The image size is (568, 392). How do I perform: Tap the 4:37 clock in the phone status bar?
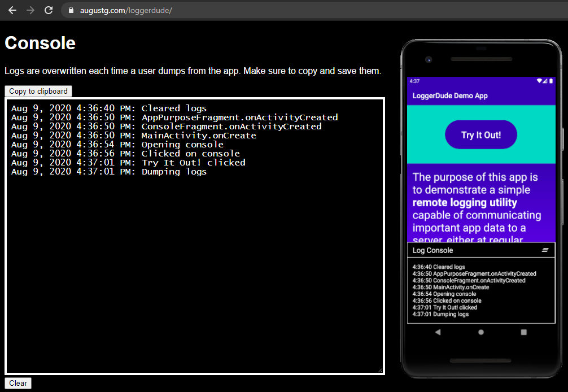click(x=414, y=81)
